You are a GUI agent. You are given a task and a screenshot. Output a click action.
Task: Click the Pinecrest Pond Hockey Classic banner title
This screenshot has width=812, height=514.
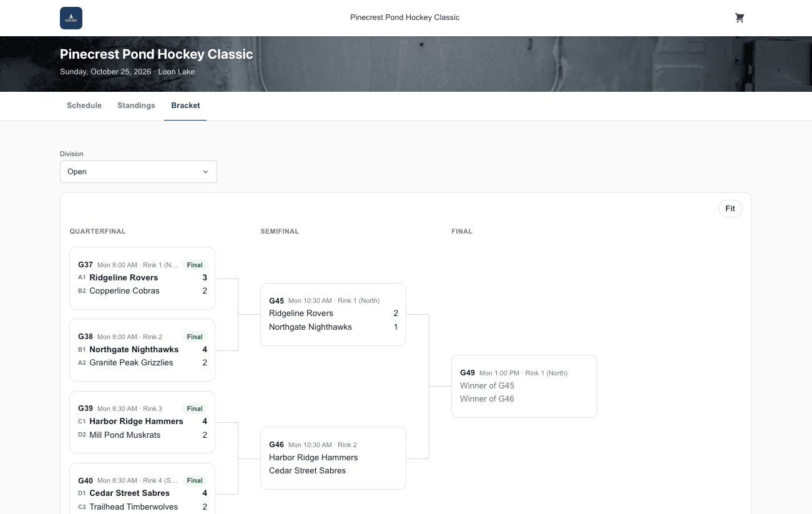point(157,54)
